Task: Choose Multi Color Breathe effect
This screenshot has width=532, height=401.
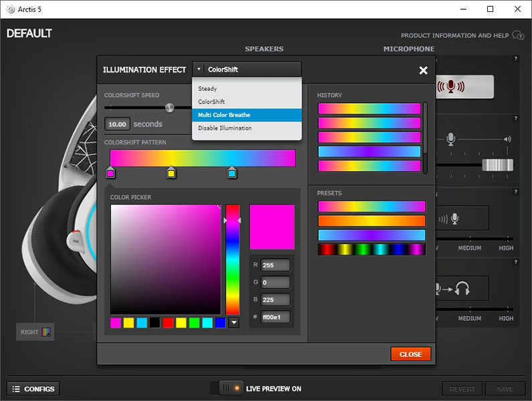Action: tap(247, 115)
